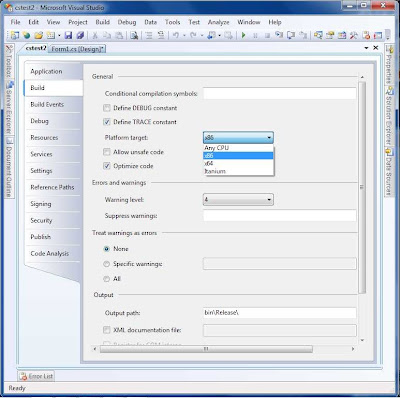Image resolution: width=400 pixels, height=398 pixels.
Task: Click the Cut scissors icon
Action: coord(95,35)
